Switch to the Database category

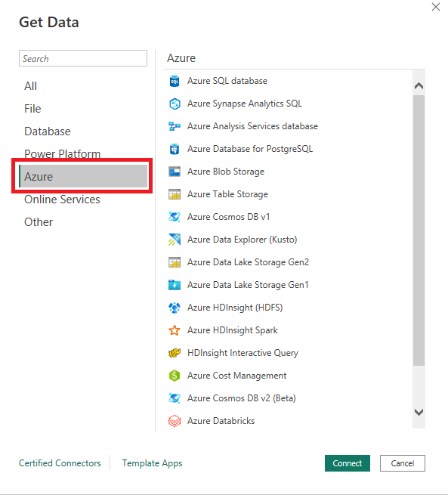(48, 131)
